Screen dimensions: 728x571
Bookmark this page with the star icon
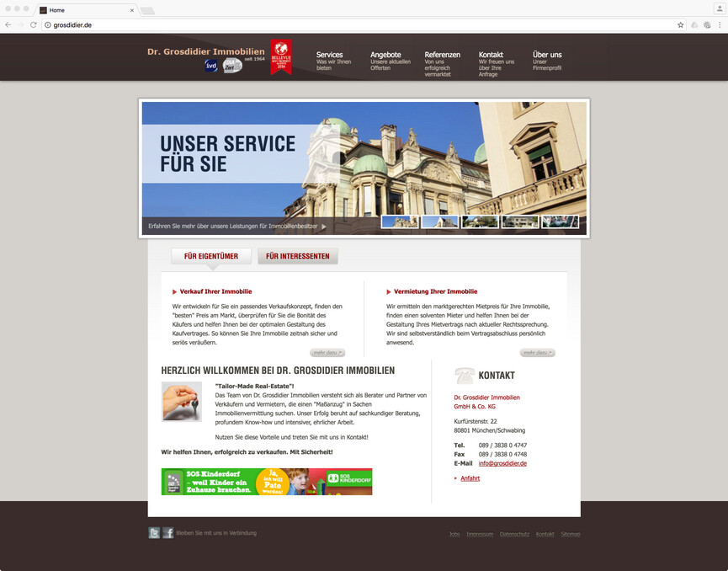point(680,25)
